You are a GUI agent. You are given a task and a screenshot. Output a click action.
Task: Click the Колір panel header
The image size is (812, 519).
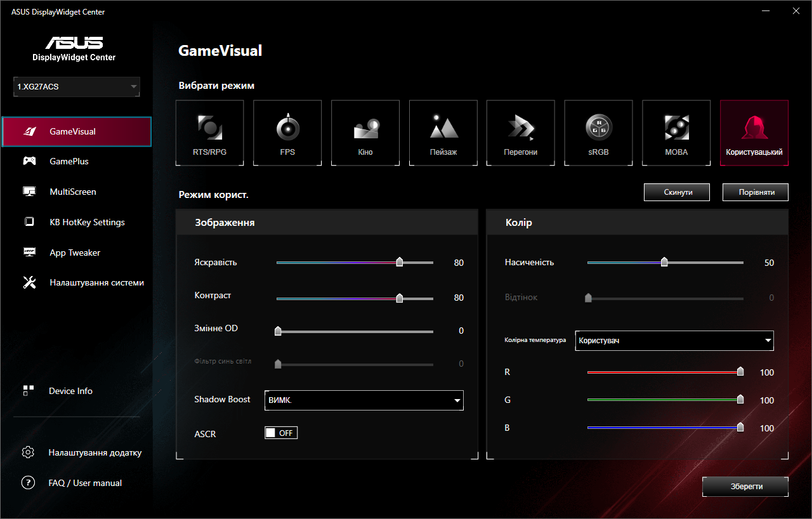tap(638, 223)
